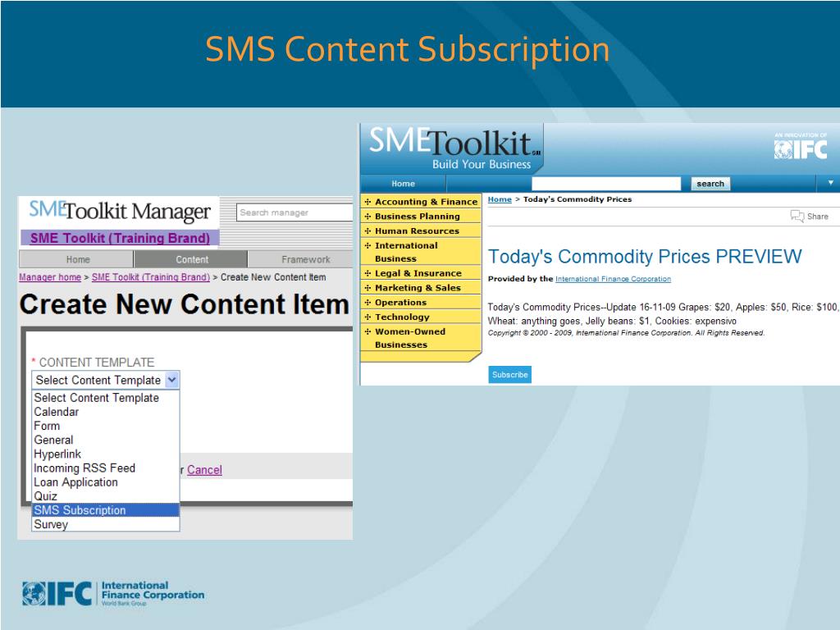Click the Share speech-bubble icon
840x630 pixels.
pos(797,216)
